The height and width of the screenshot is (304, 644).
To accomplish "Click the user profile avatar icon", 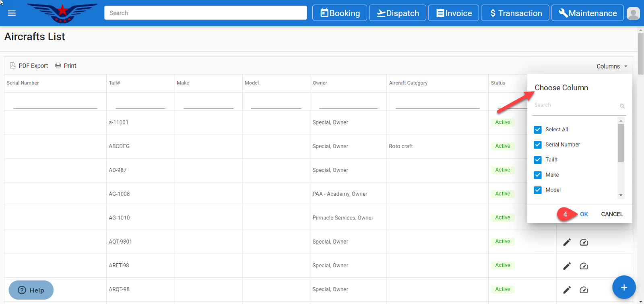I will (633, 13).
